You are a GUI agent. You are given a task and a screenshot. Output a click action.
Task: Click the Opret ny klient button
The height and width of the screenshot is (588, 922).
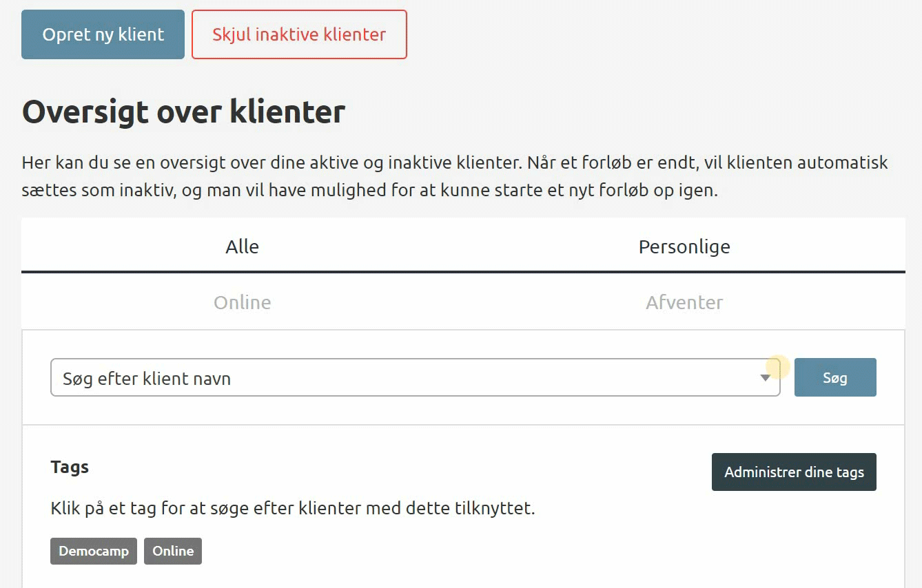point(103,34)
